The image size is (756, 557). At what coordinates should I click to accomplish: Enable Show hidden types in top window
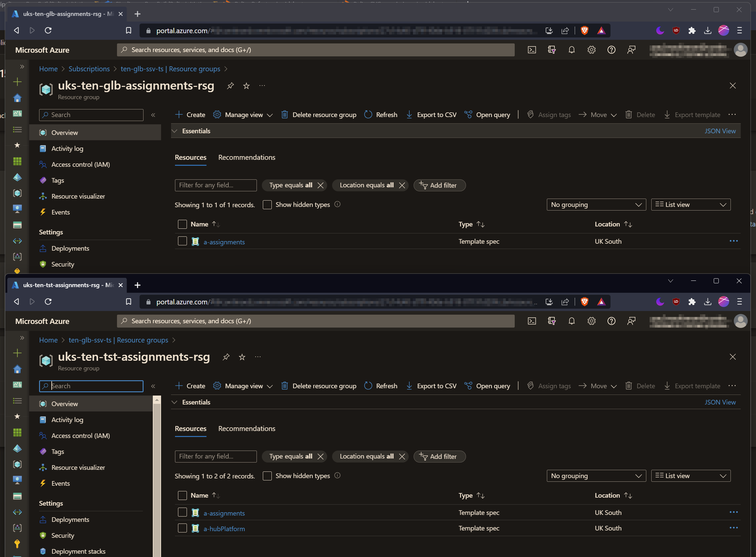[x=267, y=205]
